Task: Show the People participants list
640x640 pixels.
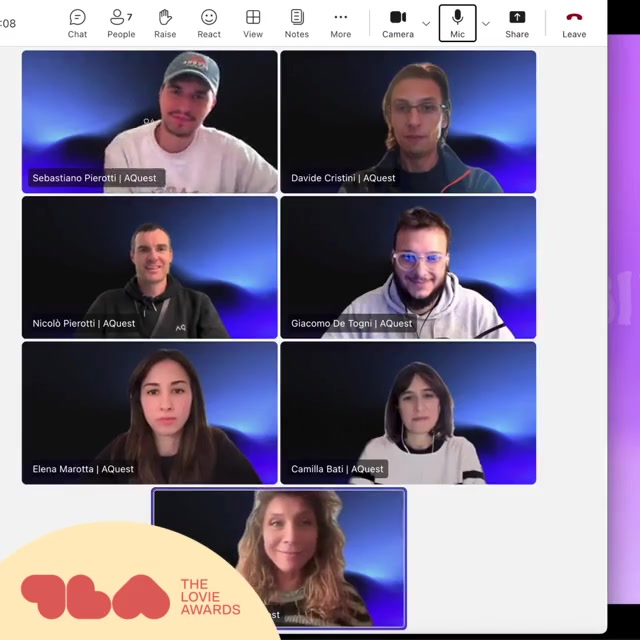Action: tap(121, 24)
